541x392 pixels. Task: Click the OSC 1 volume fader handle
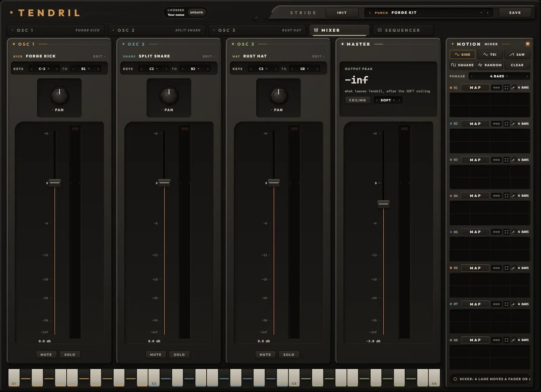(55, 183)
